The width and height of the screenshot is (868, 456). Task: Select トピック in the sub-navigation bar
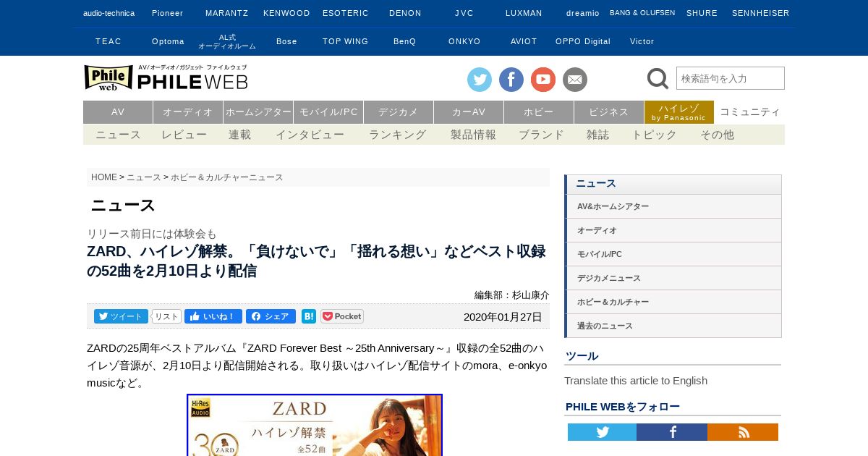[x=655, y=135]
